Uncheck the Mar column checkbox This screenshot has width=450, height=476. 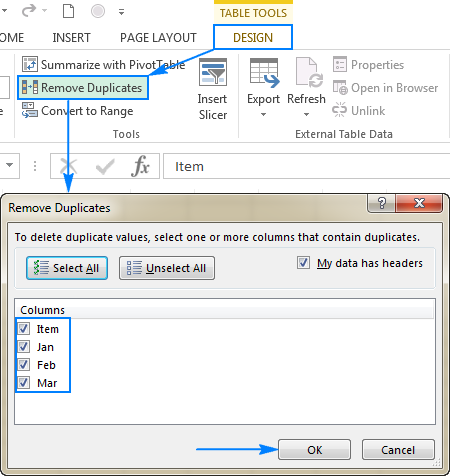click(x=24, y=382)
